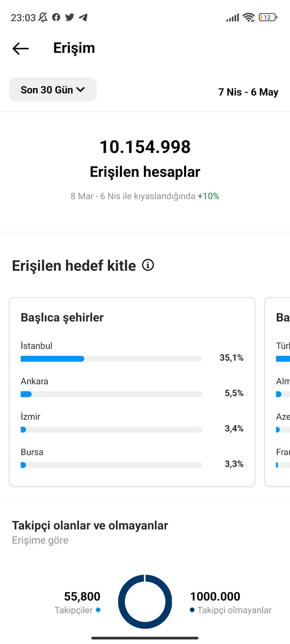Tap the battery level indicator
The width and height of the screenshot is (290, 644).
[268, 17]
